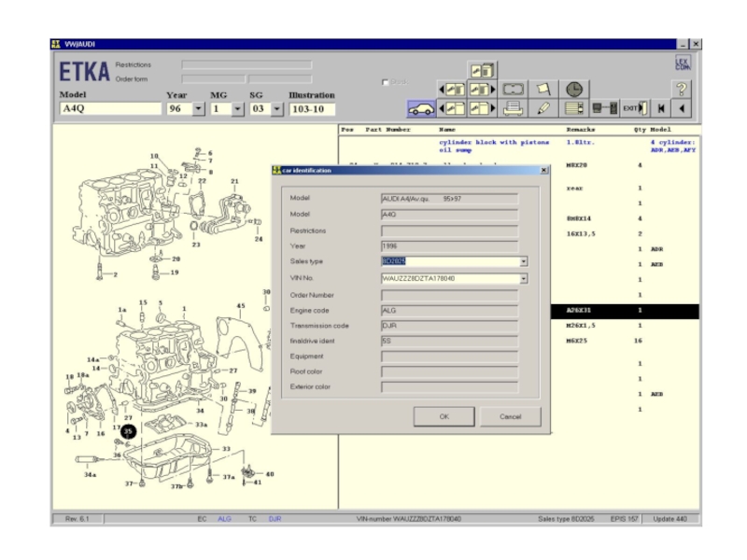Click Cancel in car identification dialog
The height and width of the screenshot is (560, 747).
point(510,416)
